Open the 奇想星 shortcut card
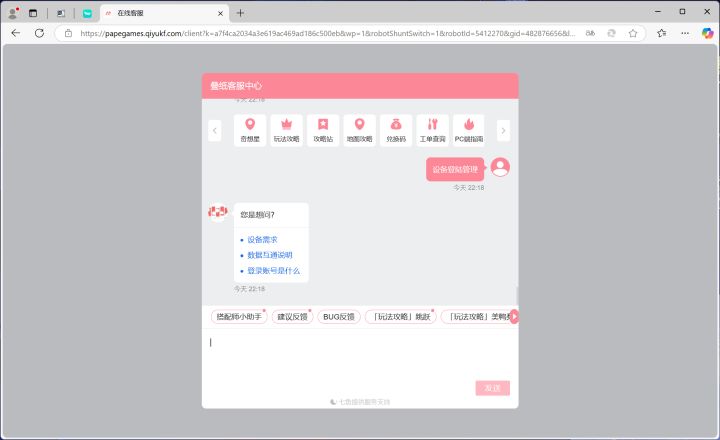Screen dimensions: 720x440 tap(250, 130)
